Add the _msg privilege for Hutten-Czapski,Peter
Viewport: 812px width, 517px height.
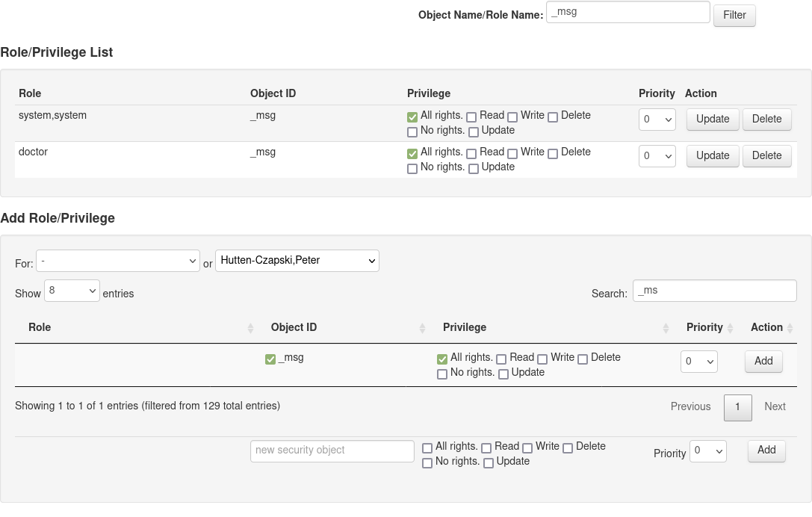point(763,361)
